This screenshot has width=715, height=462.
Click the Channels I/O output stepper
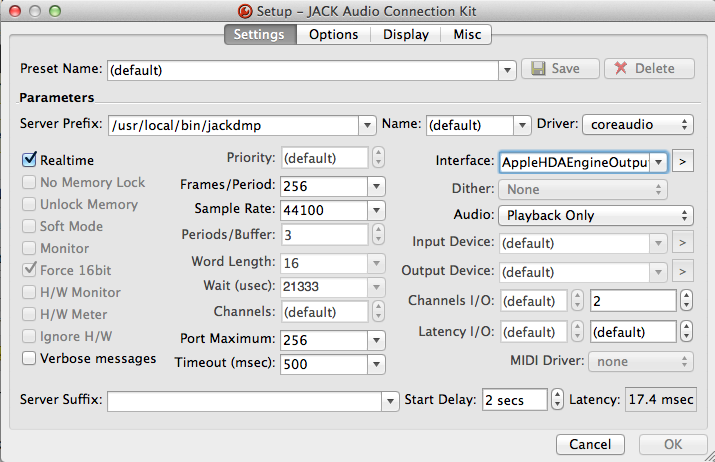click(x=686, y=301)
